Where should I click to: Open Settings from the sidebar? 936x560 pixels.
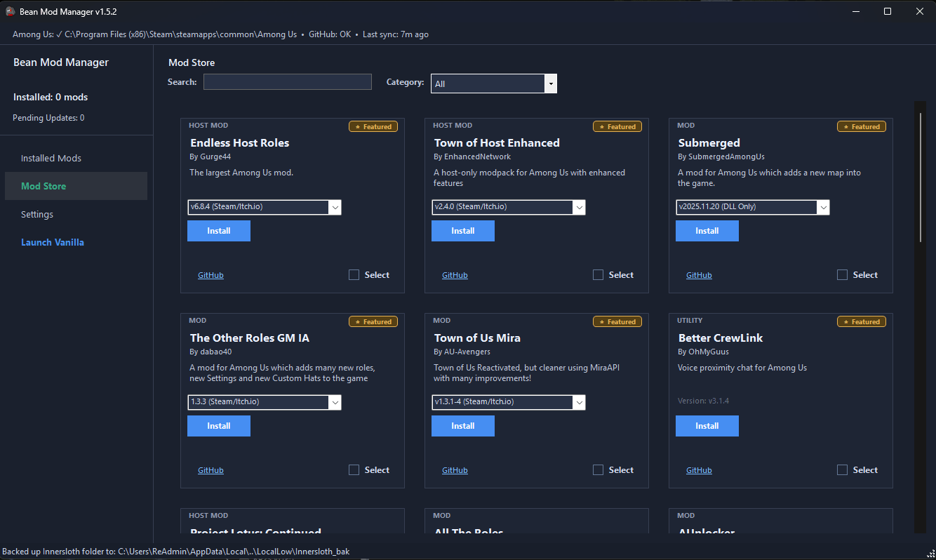coord(37,215)
